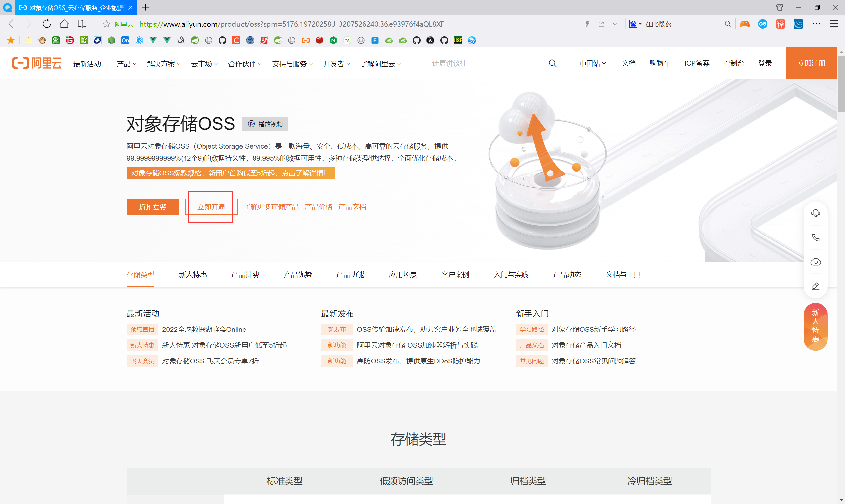Open customer service headset icon
This screenshot has width=845, height=504.
click(815, 213)
